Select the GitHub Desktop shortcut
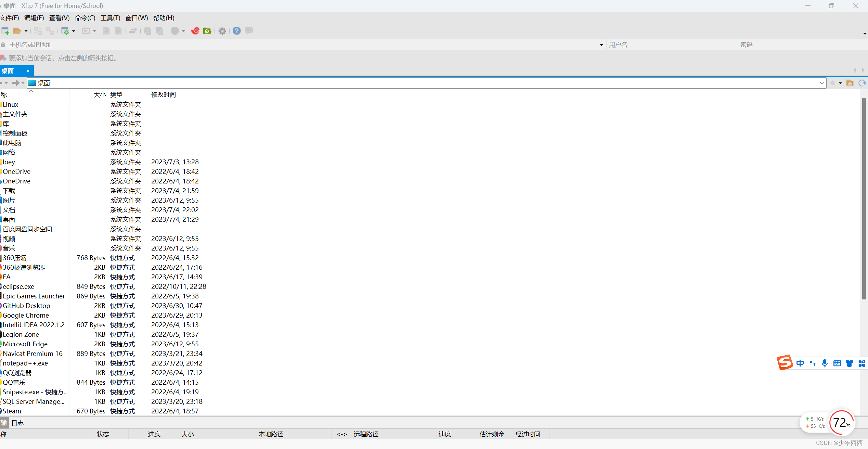Viewport: 868px width, 449px height. tap(113, 306)
